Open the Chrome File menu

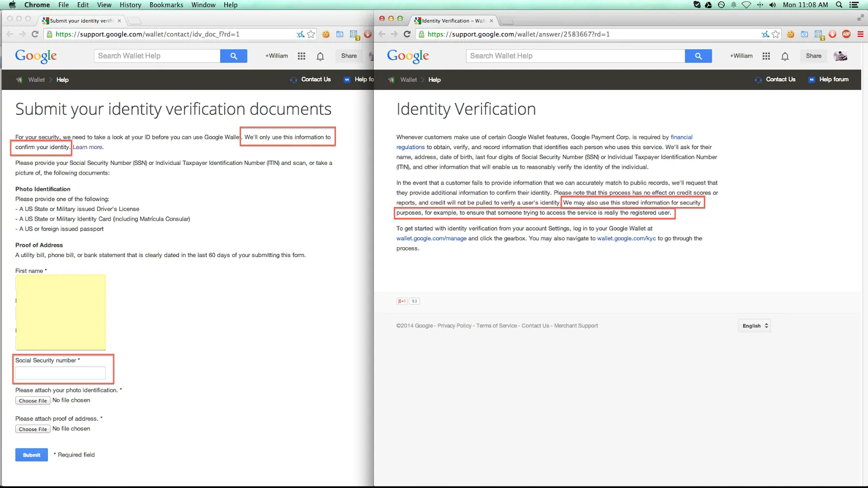63,5
